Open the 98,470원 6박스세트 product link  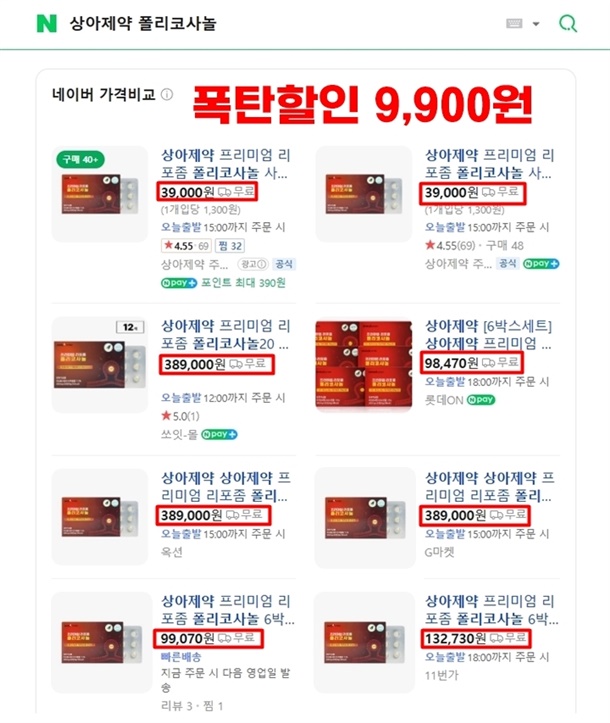pyautogui.click(x=488, y=335)
